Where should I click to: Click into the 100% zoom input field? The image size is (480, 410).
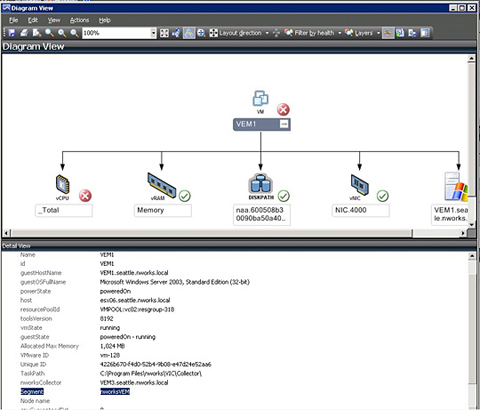pyautogui.click(x=116, y=33)
